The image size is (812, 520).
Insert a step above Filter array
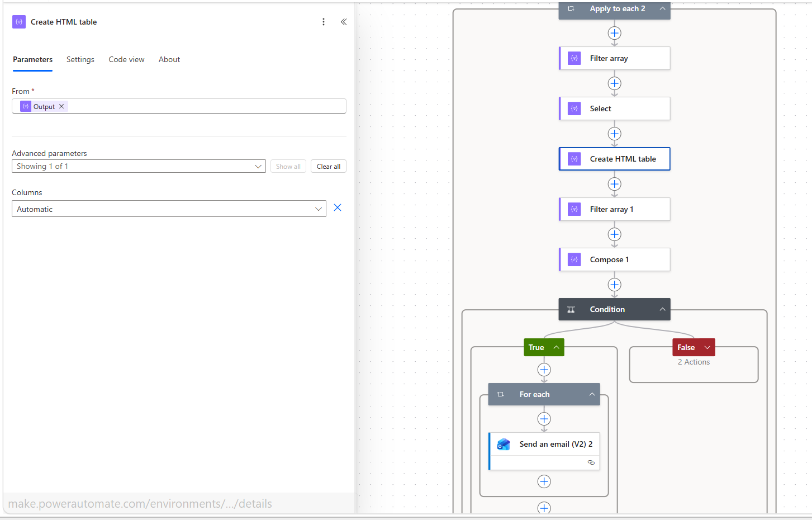(x=615, y=33)
